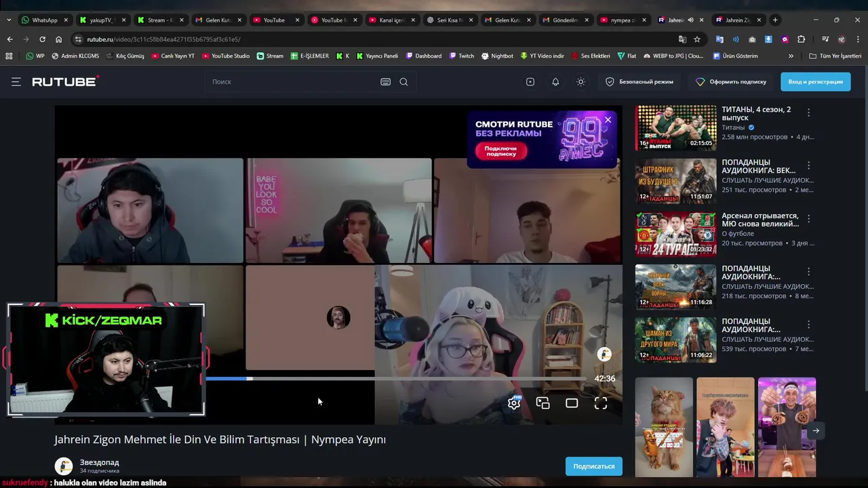Enter fullscreen in the video player
The image size is (868, 488).
click(601, 403)
